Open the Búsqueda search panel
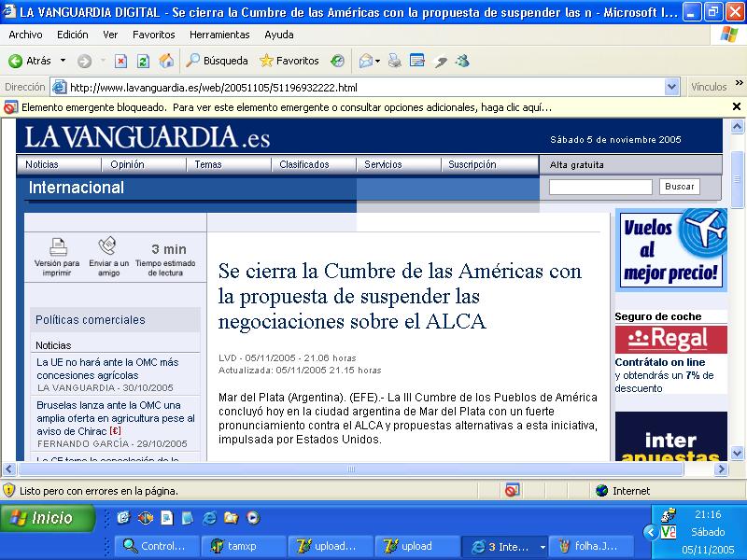747x560 pixels. (217, 61)
